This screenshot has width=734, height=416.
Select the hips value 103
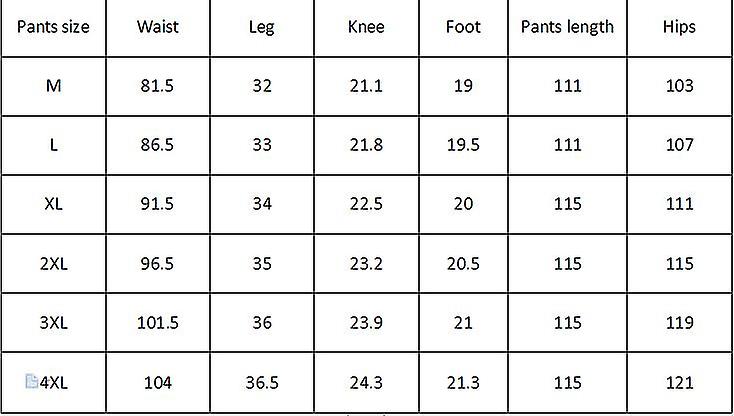pos(680,86)
